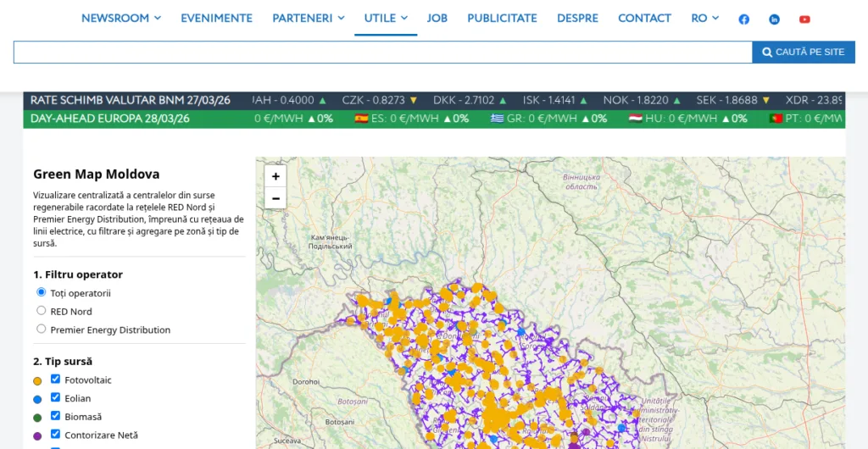Click the CAUTĂ PE SITE button
The image size is (868, 449).
tap(803, 53)
